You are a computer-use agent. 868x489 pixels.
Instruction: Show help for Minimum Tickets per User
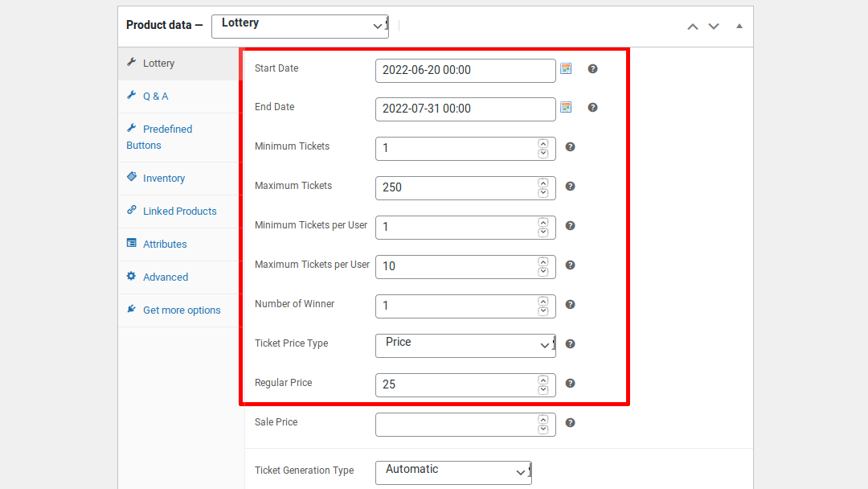(570, 225)
